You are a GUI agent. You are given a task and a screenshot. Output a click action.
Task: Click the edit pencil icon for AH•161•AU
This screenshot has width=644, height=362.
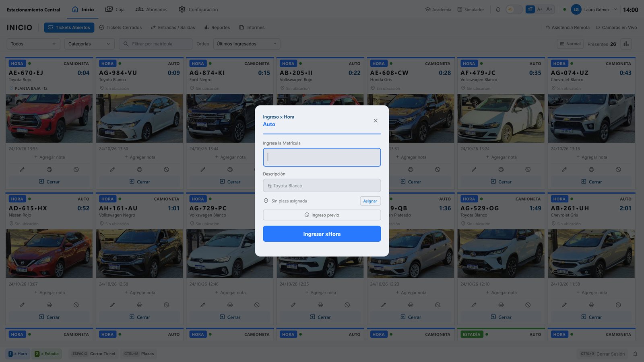pos(112,305)
